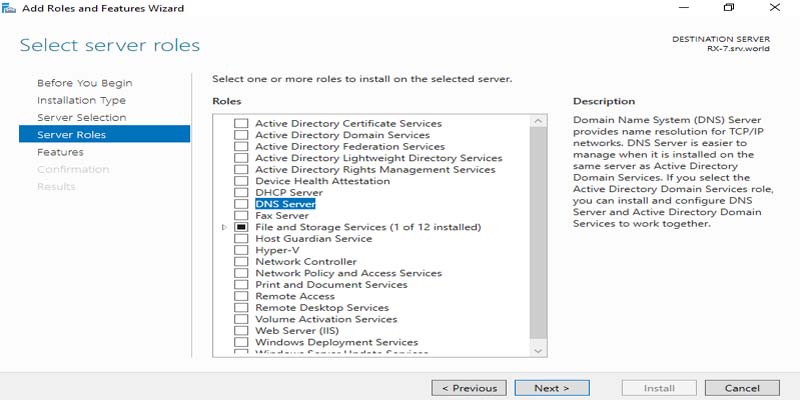Image resolution: width=800 pixels, height=400 pixels.
Task: Select the Windows Deployment Services label
Action: point(337,342)
